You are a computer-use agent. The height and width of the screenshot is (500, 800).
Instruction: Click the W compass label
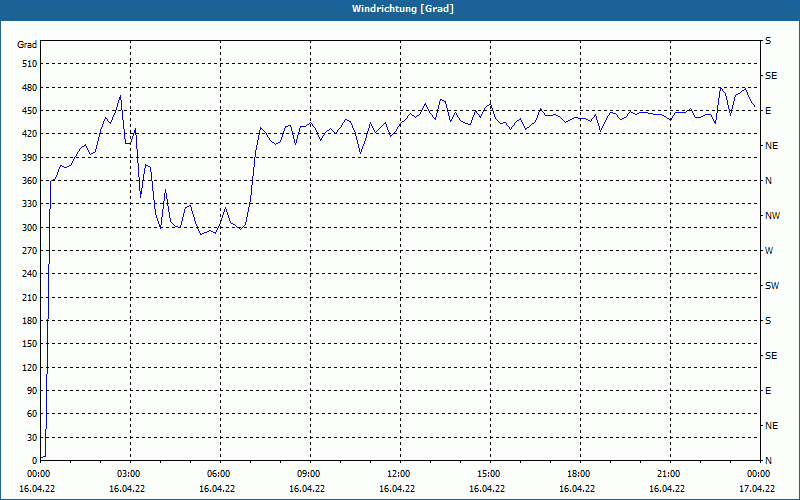click(769, 251)
